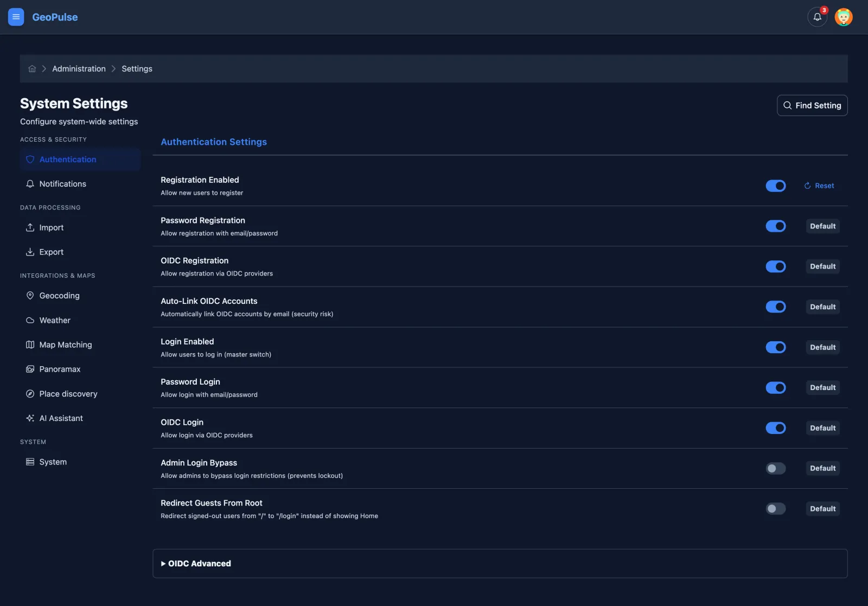
Task: Toggle Password Login switch
Action: pos(776,388)
